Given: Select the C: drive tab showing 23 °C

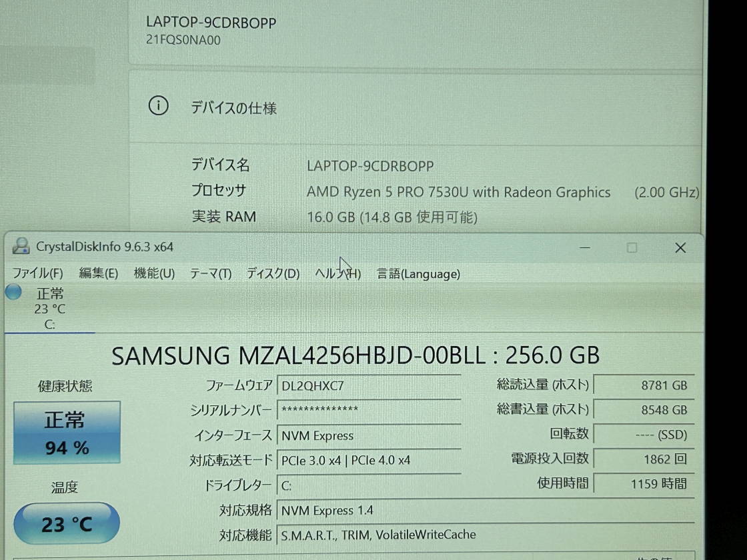Looking at the screenshot, I should (x=49, y=309).
